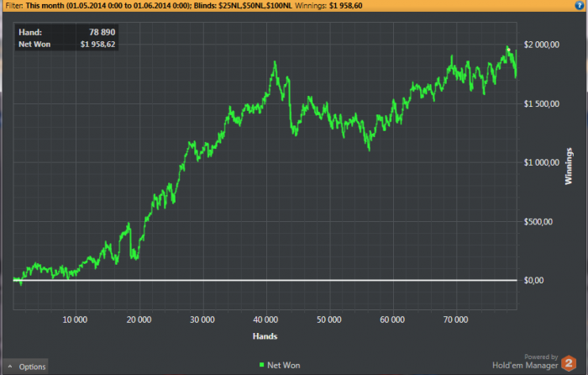Open the Options panel

point(25,367)
